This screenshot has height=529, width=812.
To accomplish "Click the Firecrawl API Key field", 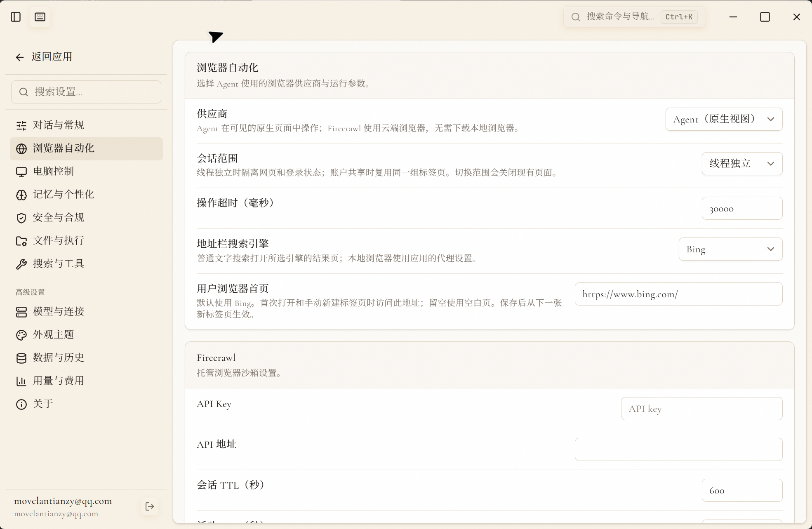I will pos(701,409).
